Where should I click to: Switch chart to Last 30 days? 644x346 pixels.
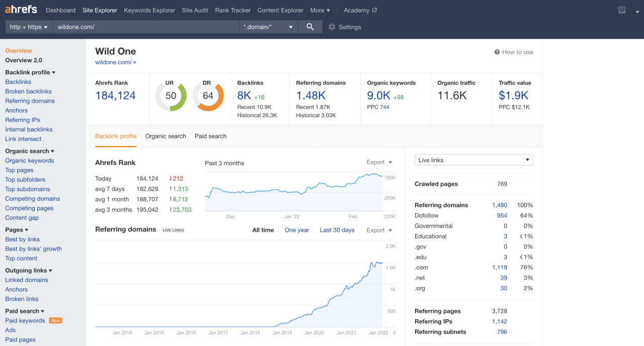tap(337, 230)
